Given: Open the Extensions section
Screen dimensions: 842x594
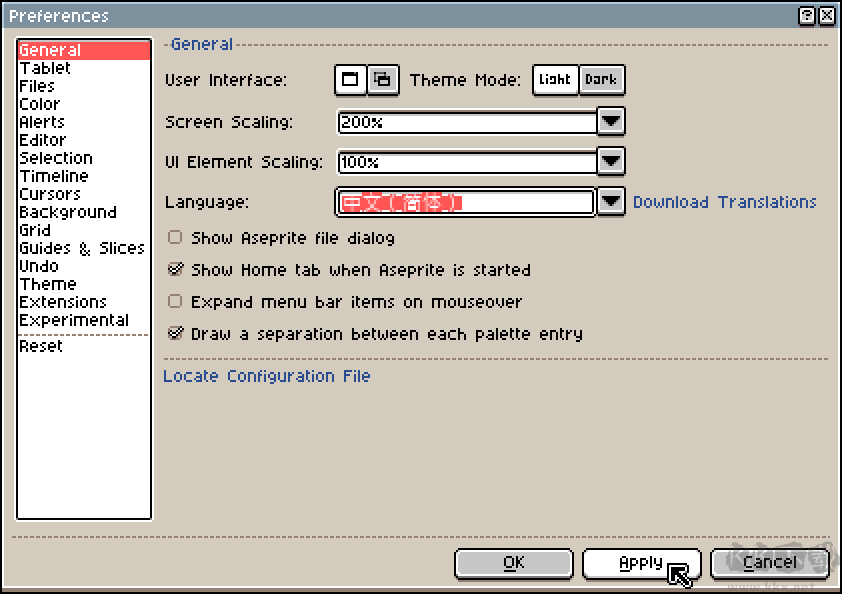Looking at the screenshot, I should 84,302.
